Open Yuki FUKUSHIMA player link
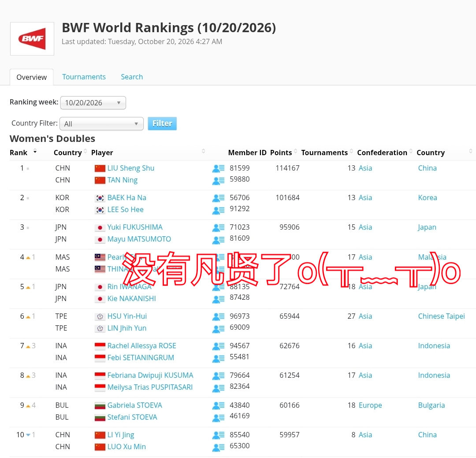 [x=135, y=227]
